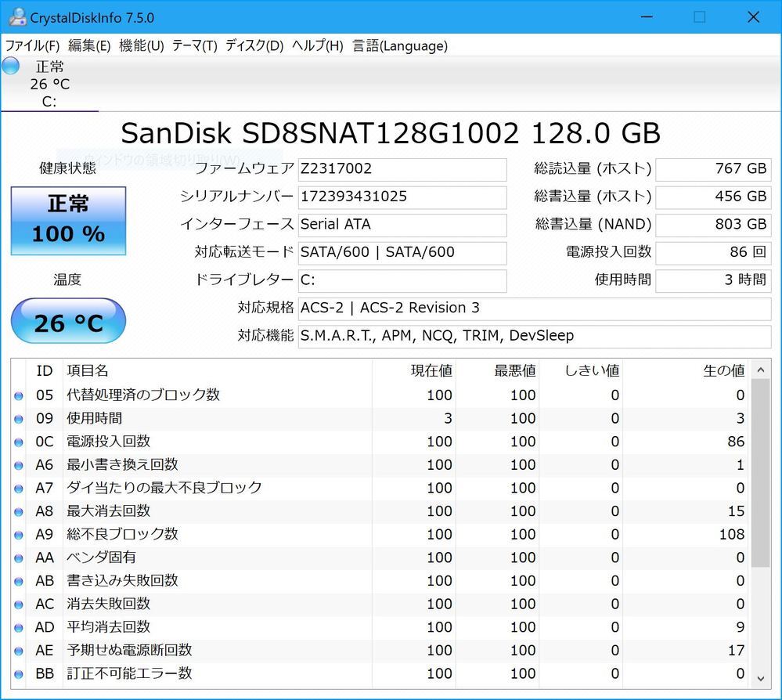782x700 pixels.
Task: Click the CrystalDiskInfo app icon in title bar
Action: [17, 17]
